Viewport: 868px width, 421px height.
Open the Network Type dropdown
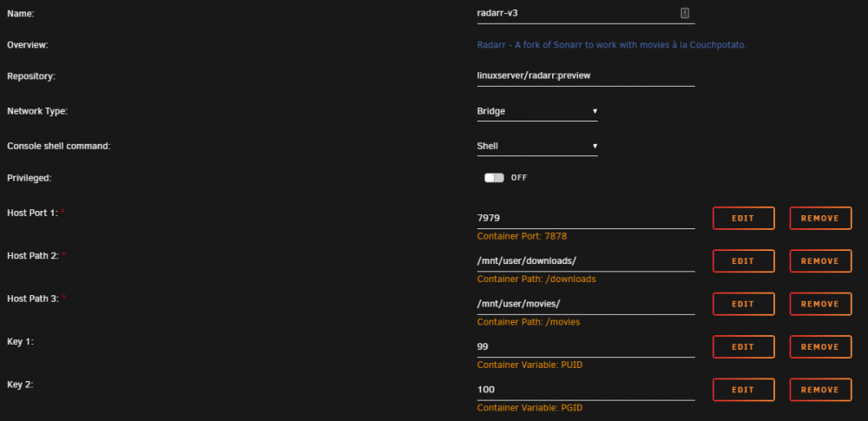coord(537,111)
